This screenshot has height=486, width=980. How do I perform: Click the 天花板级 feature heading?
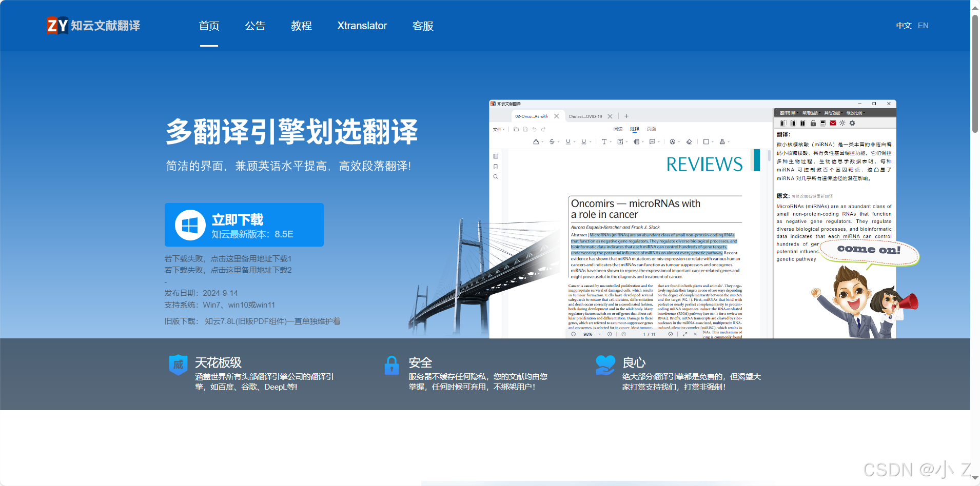(x=218, y=362)
